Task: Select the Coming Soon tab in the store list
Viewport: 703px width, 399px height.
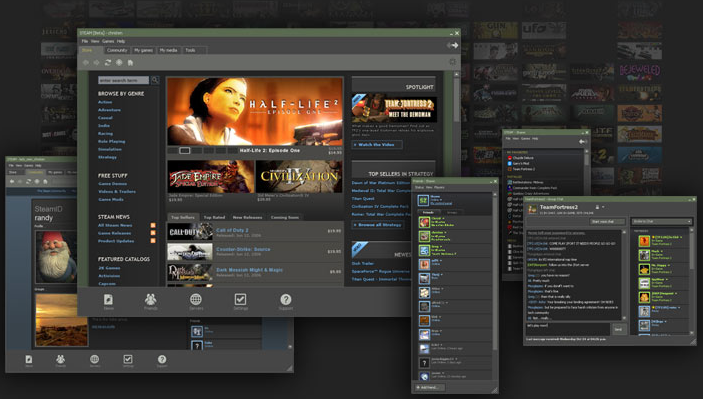Action: point(284,217)
